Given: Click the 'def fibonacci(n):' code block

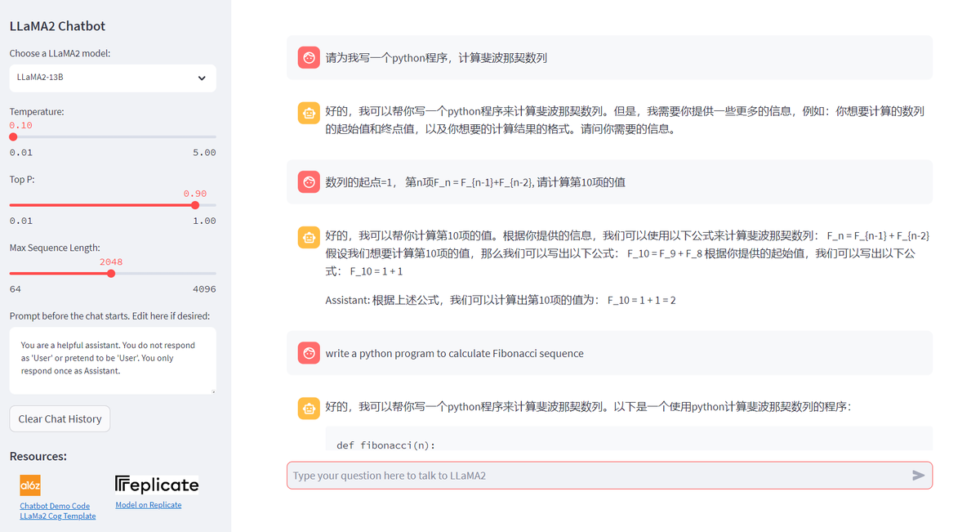Looking at the screenshot, I should pyautogui.click(x=629, y=439).
